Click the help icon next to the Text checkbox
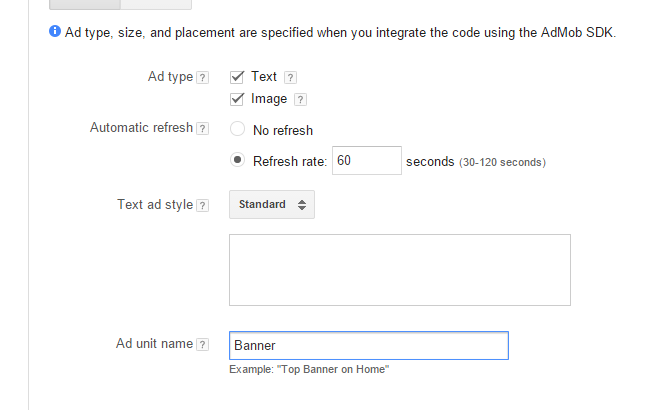The height and width of the screenshot is (410, 649). coord(290,77)
